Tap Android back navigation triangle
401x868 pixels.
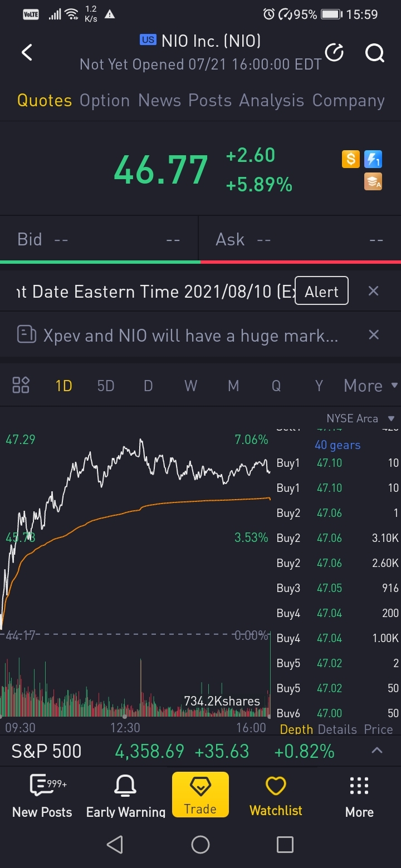pos(115,845)
